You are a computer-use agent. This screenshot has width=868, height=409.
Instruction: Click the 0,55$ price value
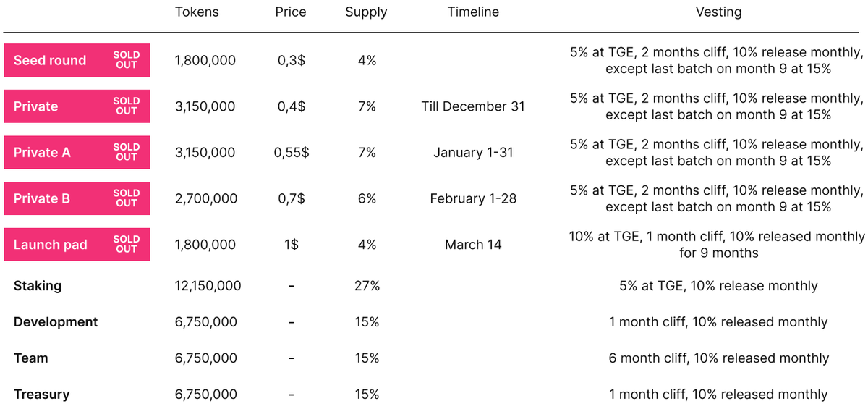(x=292, y=153)
